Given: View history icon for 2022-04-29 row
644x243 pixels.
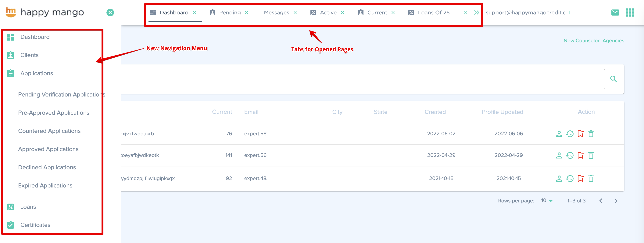Looking at the screenshot, I should point(570,155).
